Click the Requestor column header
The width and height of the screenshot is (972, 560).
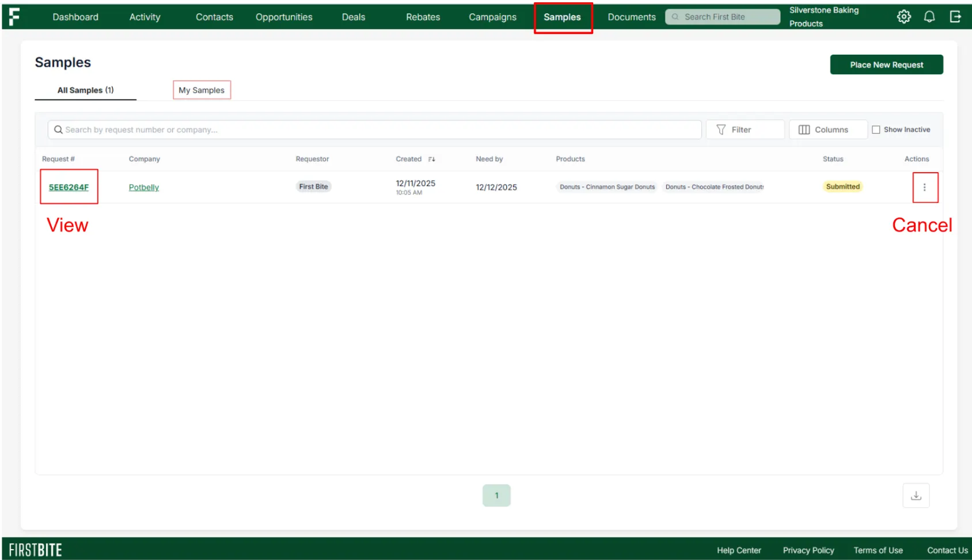point(313,159)
